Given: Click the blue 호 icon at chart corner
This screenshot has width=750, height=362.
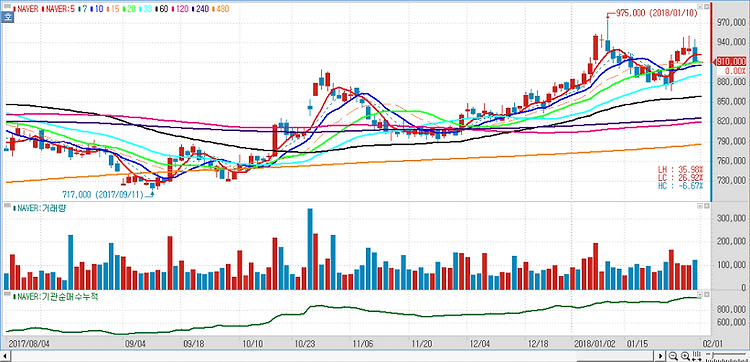Looking at the screenshot, I should tap(8, 17).
